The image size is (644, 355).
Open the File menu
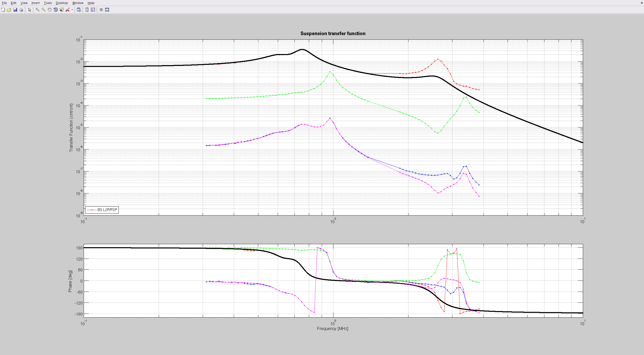pyautogui.click(x=4, y=3)
